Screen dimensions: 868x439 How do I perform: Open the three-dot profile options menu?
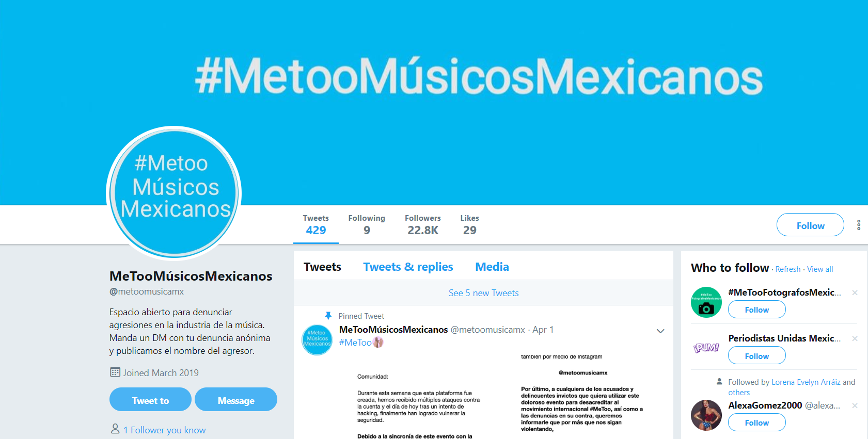pyautogui.click(x=859, y=225)
